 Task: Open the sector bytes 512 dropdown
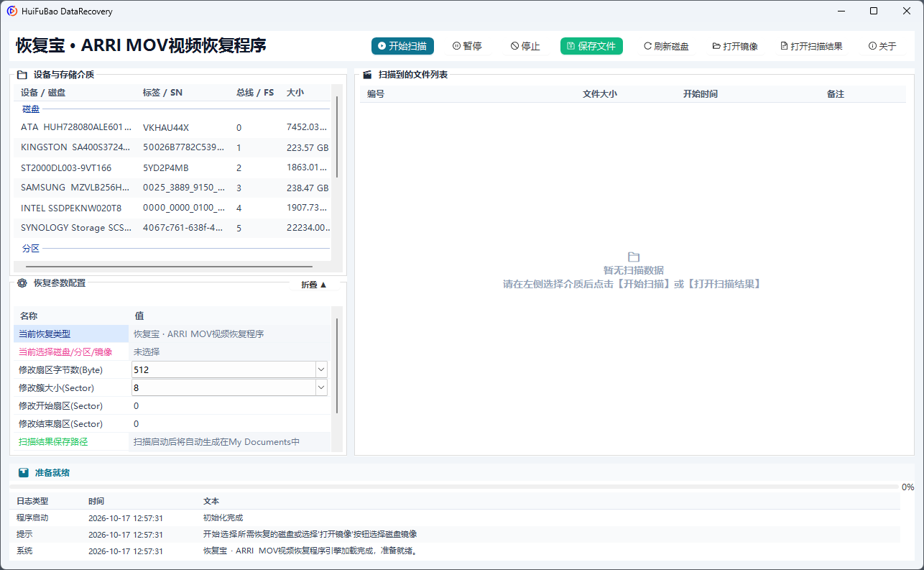321,369
